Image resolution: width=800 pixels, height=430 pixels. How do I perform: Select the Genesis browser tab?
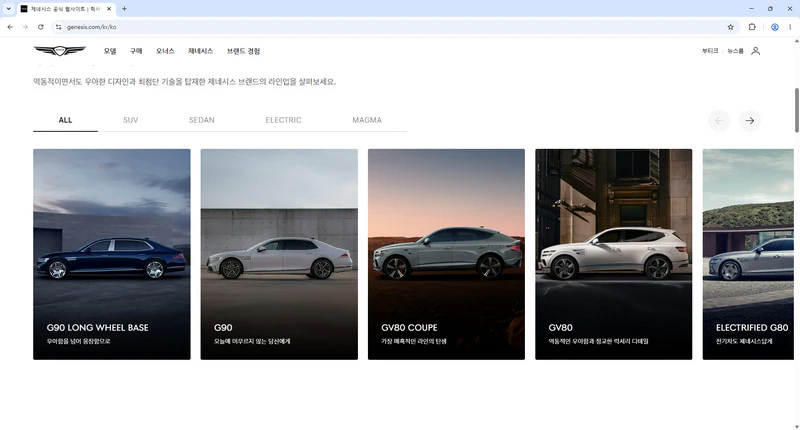coord(66,9)
